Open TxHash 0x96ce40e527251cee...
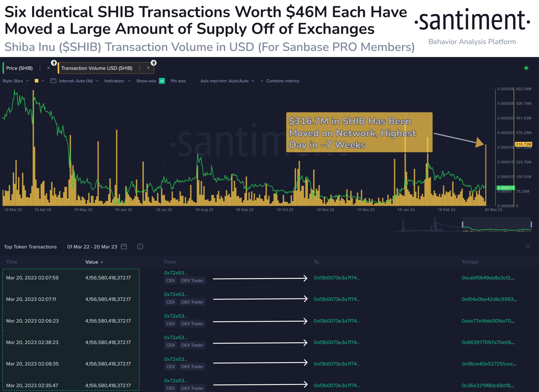Image resolution: width=539 pixels, height=392 pixels. tap(489, 364)
